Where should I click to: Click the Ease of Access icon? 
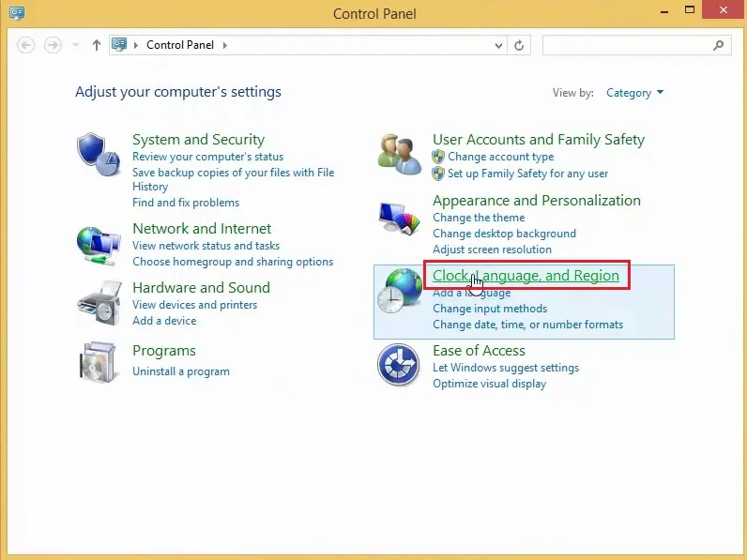pos(398,365)
